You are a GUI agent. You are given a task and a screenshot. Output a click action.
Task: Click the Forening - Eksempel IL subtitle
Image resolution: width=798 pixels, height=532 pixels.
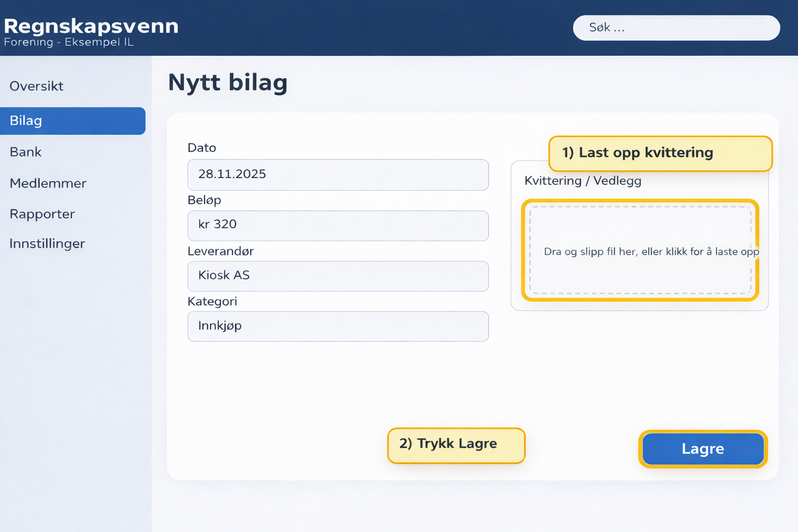68,42
